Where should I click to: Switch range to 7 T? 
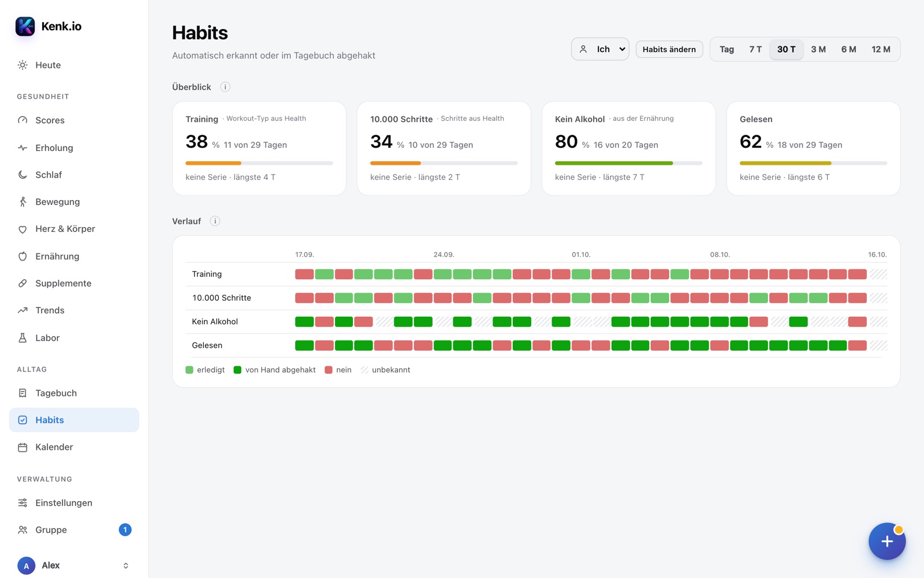click(x=755, y=49)
